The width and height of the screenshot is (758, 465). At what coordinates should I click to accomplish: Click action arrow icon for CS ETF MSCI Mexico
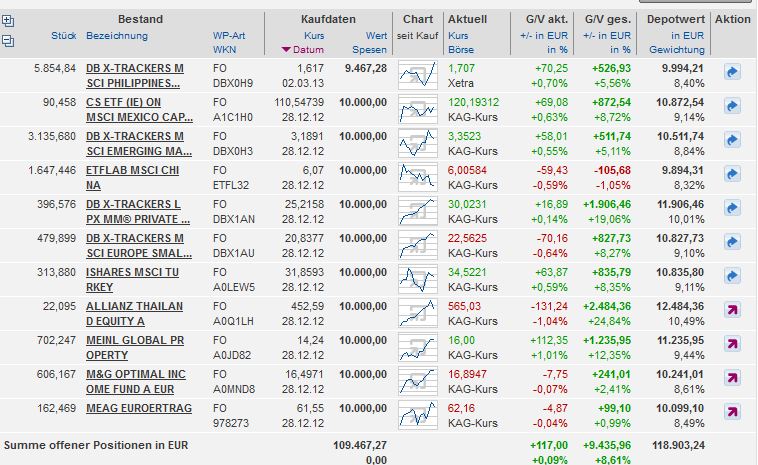pyautogui.click(x=731, y=106)
